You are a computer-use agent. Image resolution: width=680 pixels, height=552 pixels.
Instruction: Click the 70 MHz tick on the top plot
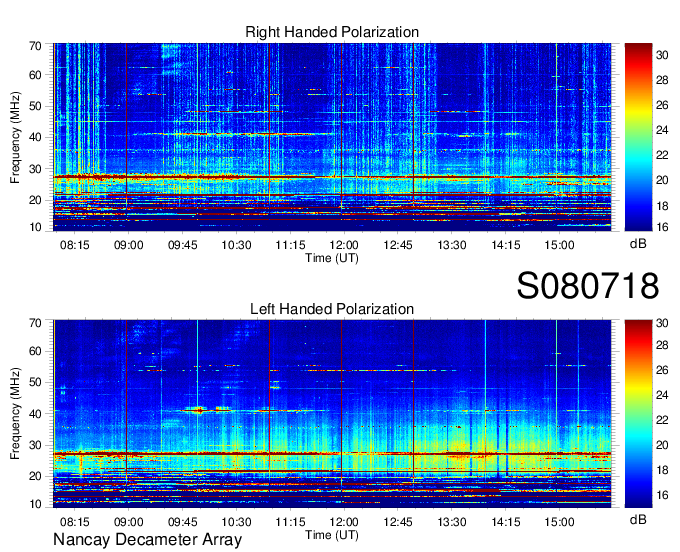[x=35, y=46]
